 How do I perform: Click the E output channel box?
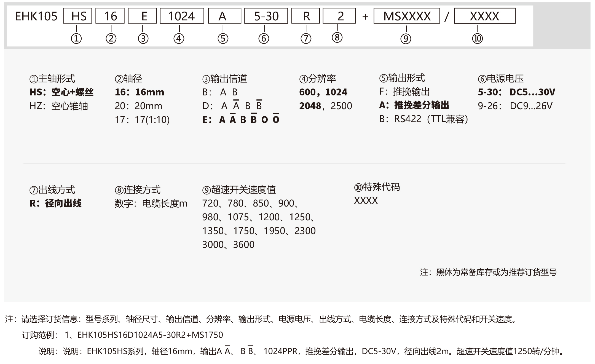tap(143, 16)
